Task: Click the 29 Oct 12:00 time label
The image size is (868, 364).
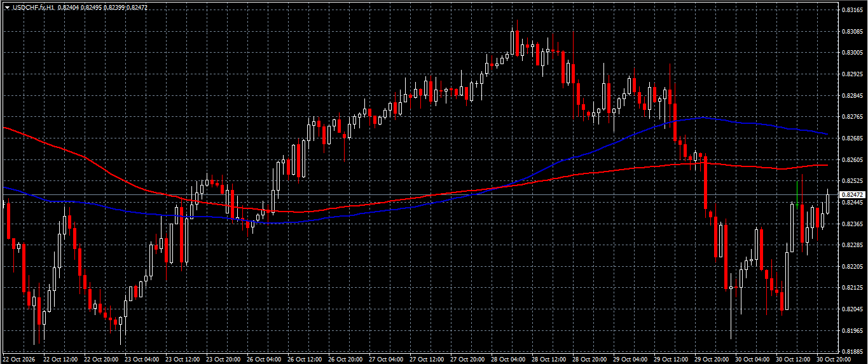Action: (671, 360)
